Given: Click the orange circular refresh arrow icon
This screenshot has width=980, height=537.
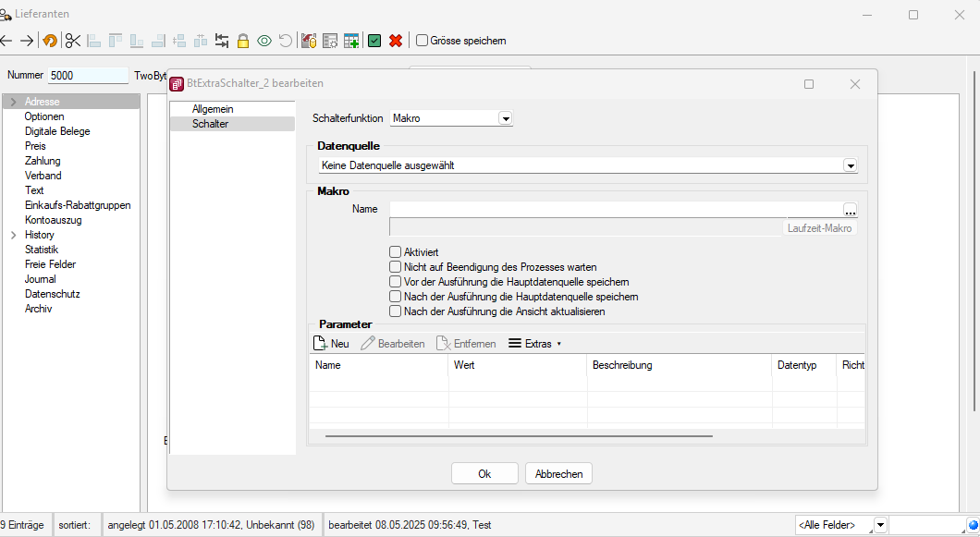Looking at the screenshot, I should (50, 41).
